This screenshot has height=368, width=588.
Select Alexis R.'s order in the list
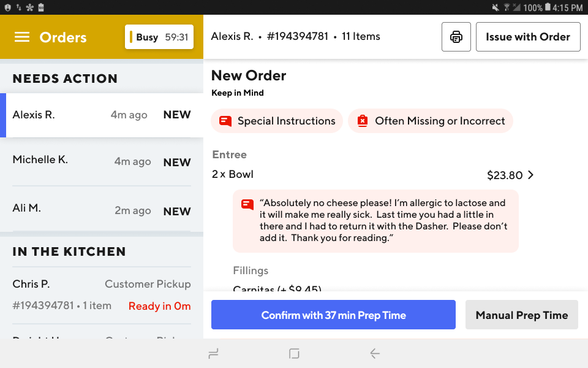102,115
